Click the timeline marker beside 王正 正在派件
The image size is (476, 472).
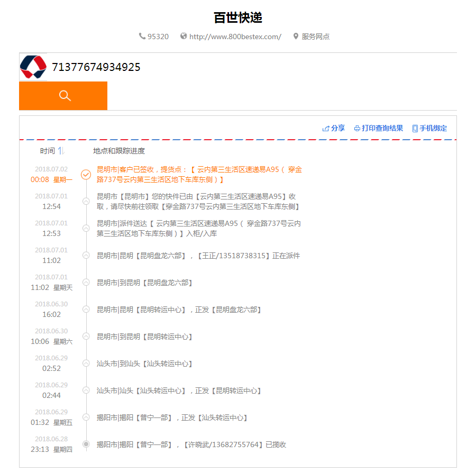pyautogui.click(x=86, y=255)
